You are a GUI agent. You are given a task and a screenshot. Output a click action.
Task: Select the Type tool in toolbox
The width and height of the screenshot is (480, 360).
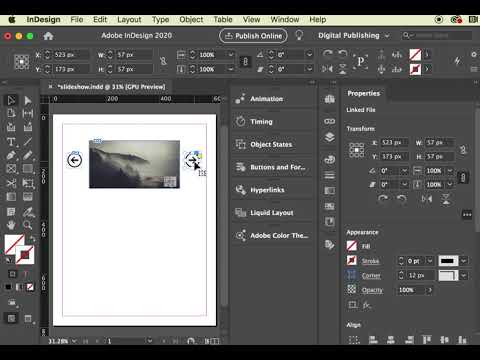(x=11, y=142)
